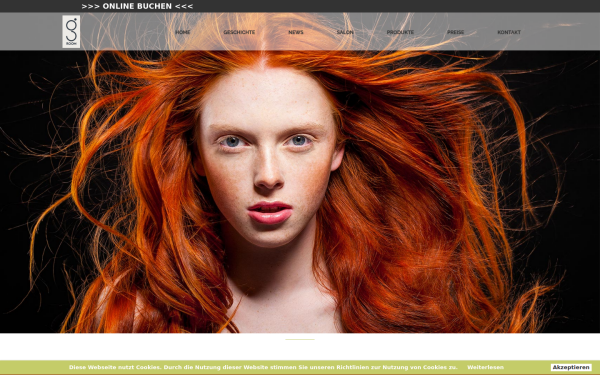Click the g Room logo icon

coord(71,32)
